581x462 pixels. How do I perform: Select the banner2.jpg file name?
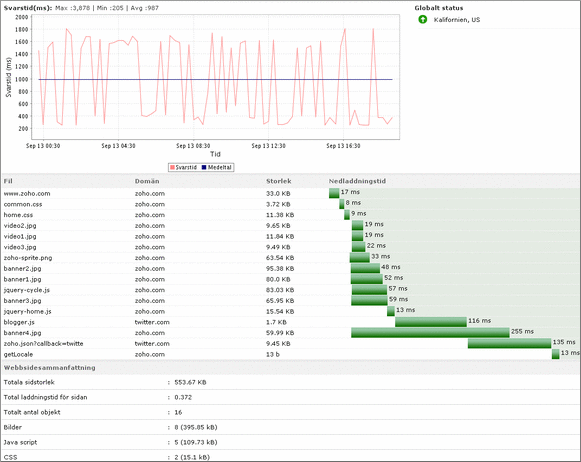tap(22, 269)
